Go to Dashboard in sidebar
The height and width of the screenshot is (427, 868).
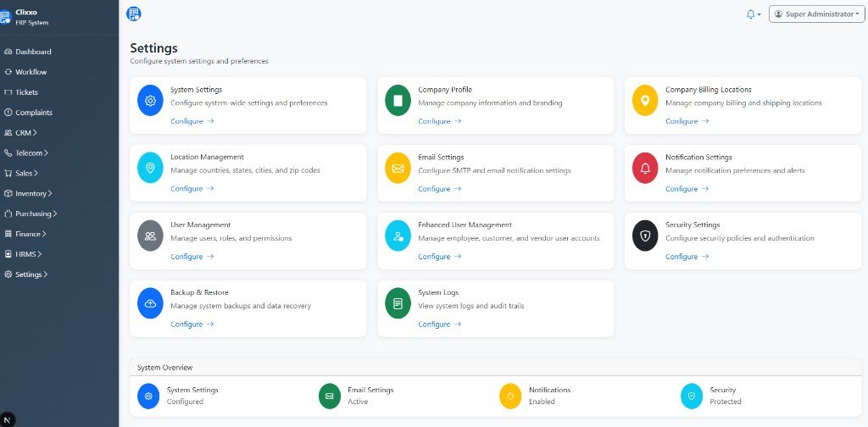click(28, 52)
